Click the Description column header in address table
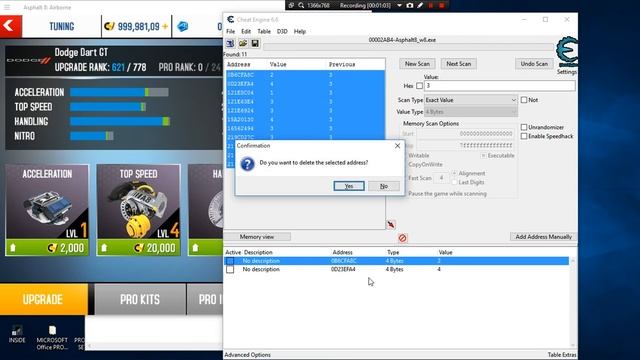This screenshot has height=360, width=640. click(258, 253)
